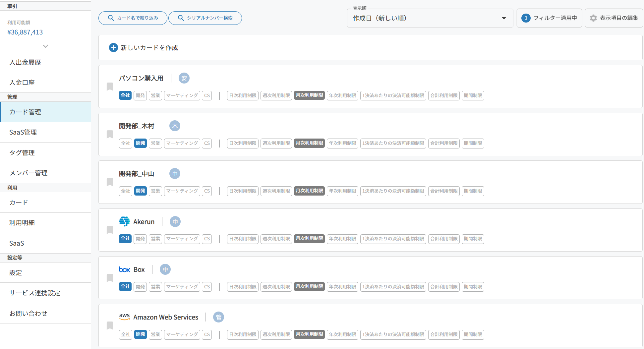Click the Akerun service logo
This screenshot has height=349, width=644.
125,221
